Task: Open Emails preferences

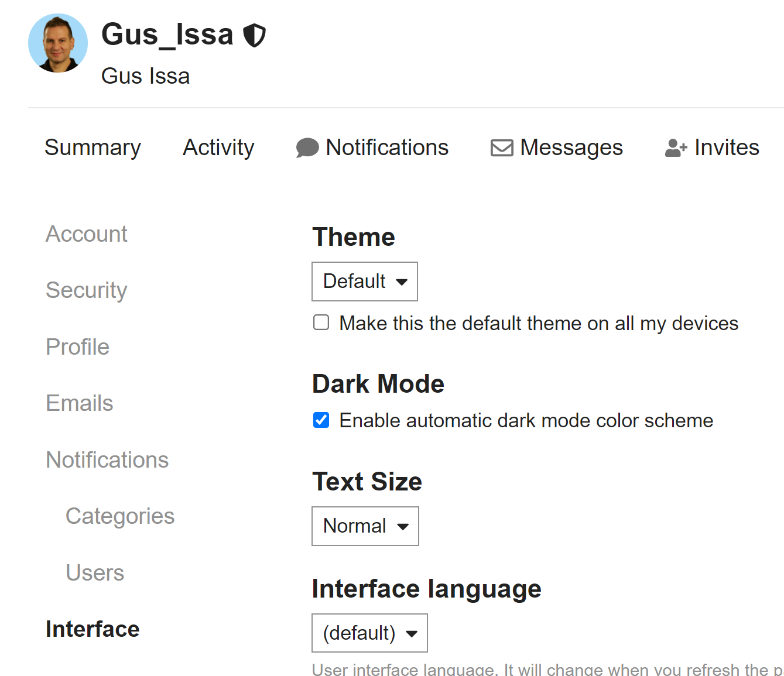Action: click(80, 403)
